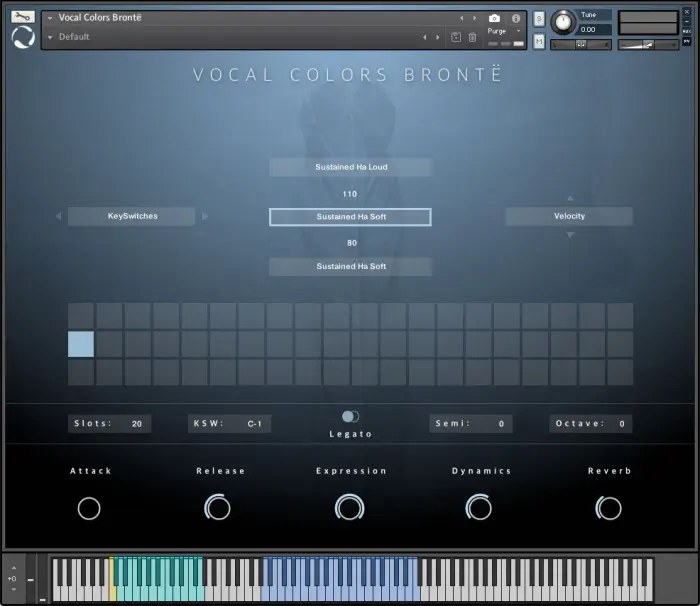Shift keyboard octave down with arrow
Viewport: 700px width, 606px height.
pyautogui.click(x=14, y=589)
